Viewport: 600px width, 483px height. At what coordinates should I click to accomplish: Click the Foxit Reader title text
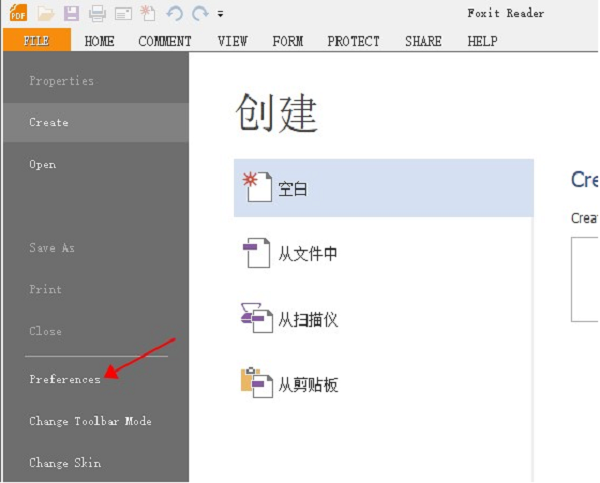coord(505,13)
